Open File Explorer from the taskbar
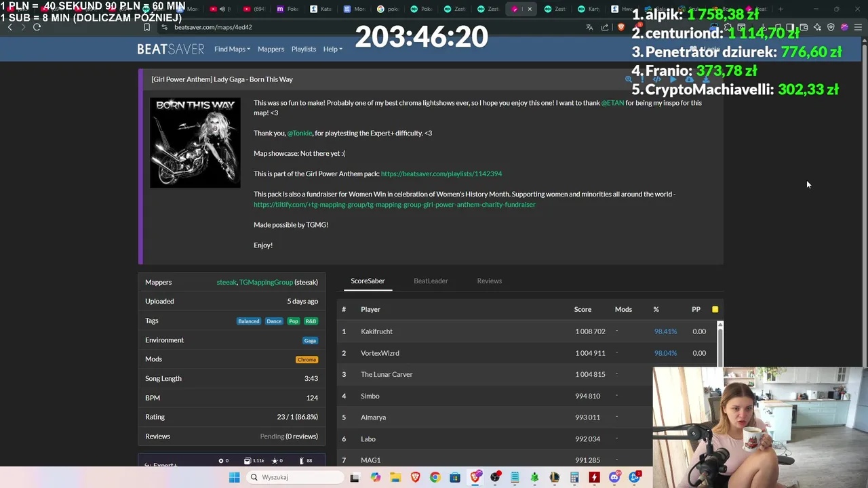The image size is (868, 488). tap(395, 477)
